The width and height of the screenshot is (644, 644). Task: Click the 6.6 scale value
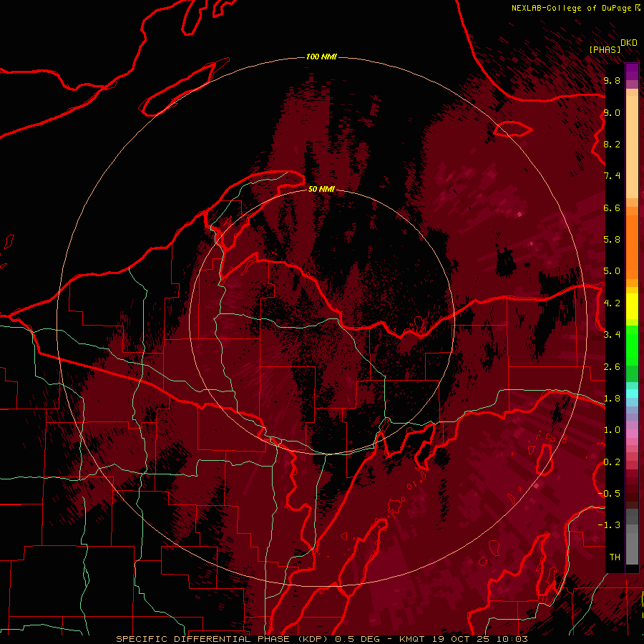[x=612, y=208]
